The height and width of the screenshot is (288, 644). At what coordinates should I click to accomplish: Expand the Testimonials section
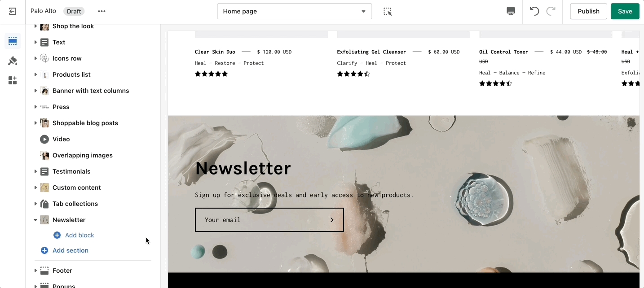35,171
